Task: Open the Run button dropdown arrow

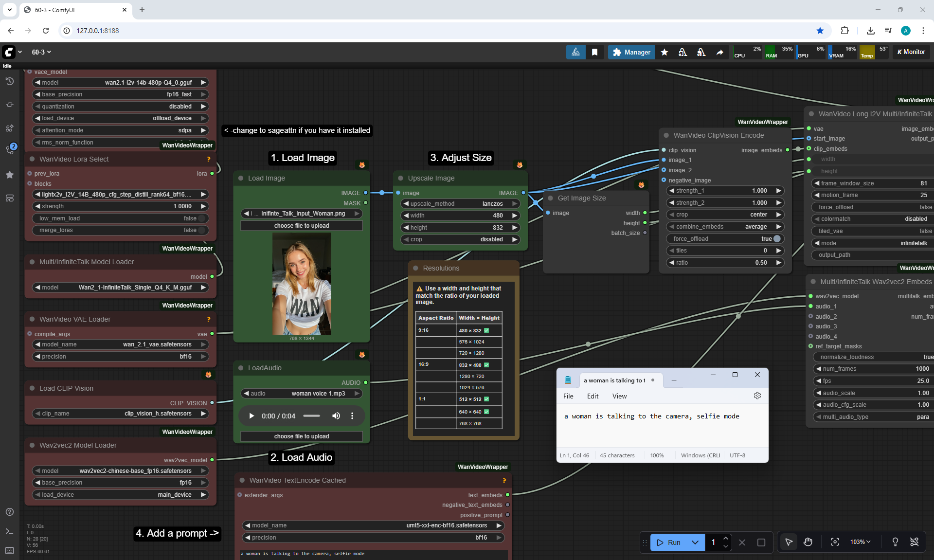Action: [695, 542]
